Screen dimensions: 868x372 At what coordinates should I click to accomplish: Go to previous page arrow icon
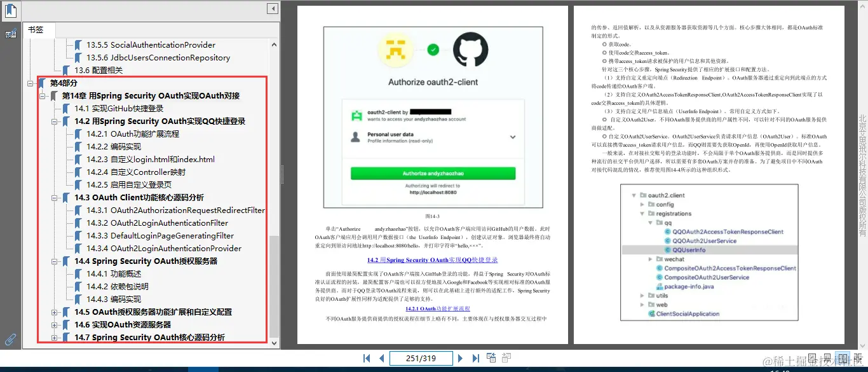coord(381,358)
